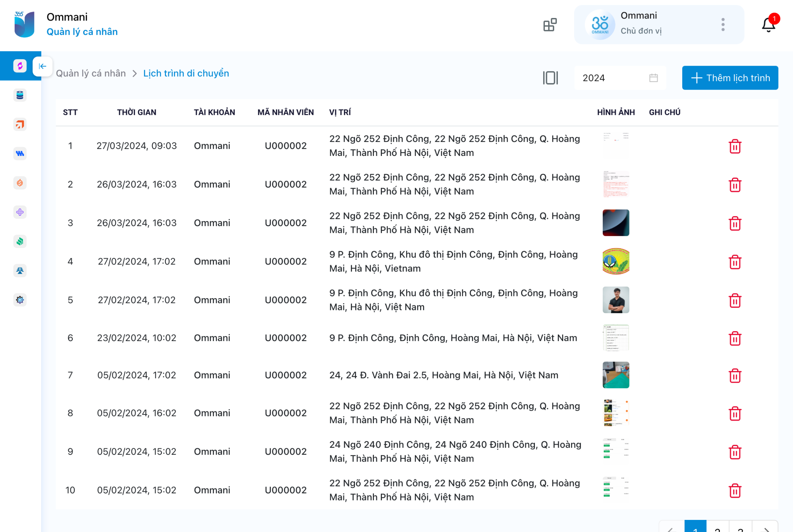Open the apps grid icon in header

point(550,25)
